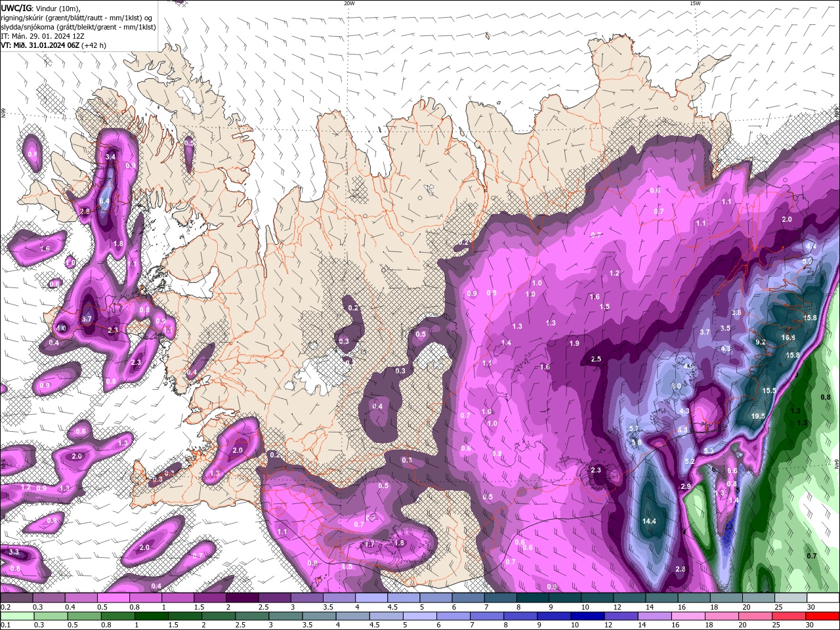Click the palest green rain swatch after 0.1

point(16,616)
